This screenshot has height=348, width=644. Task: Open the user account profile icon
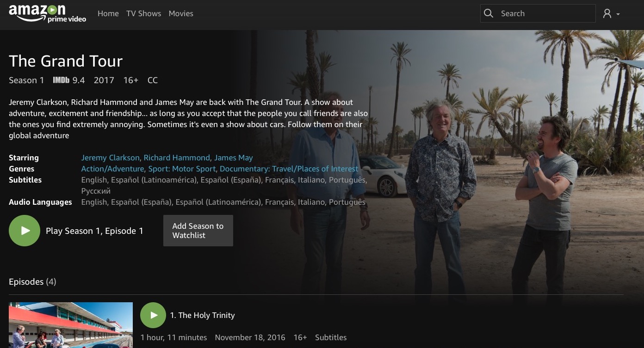point(607,14)
